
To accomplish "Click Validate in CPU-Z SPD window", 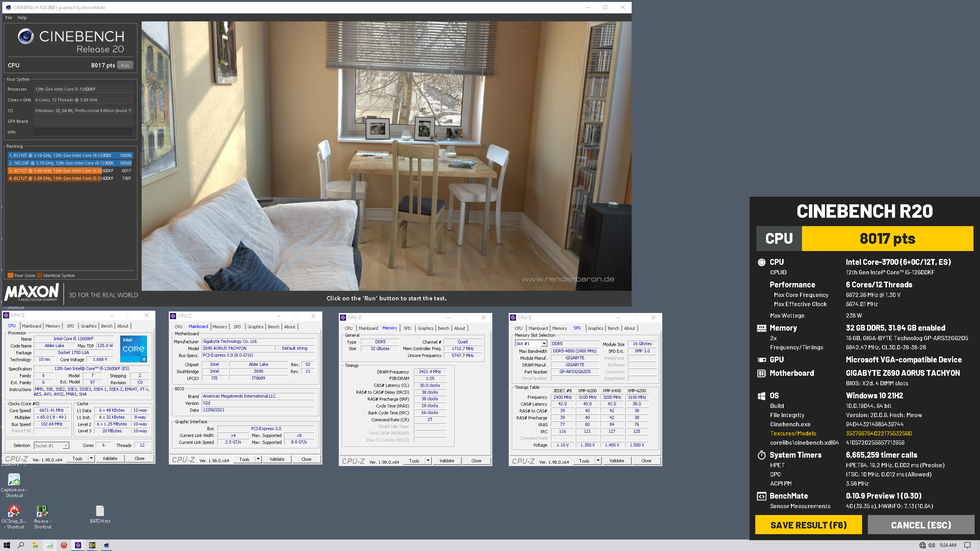I will click(x=617, y=461).
